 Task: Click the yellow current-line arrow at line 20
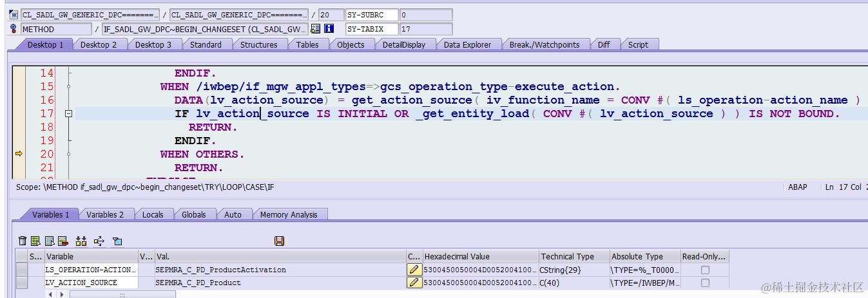click(x=19, y=154)
